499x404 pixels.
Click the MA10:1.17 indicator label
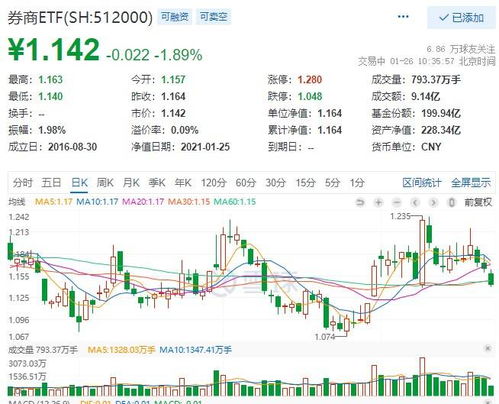pyautogui.click(x=97, y=202)
